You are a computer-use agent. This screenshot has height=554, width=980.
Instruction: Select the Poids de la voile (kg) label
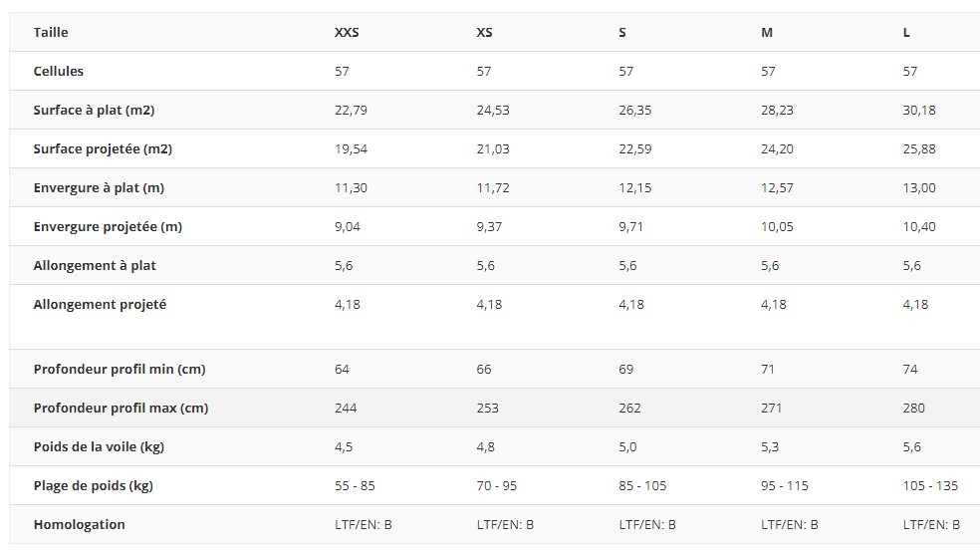[99, 447]
